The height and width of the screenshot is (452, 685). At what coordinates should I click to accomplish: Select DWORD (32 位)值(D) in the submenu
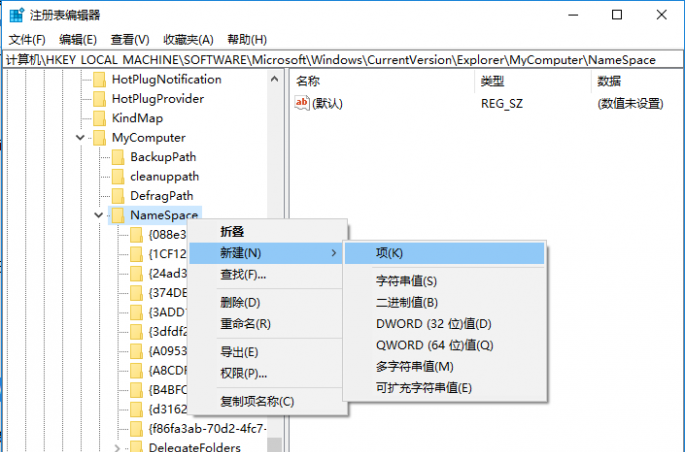pos(444,324)
